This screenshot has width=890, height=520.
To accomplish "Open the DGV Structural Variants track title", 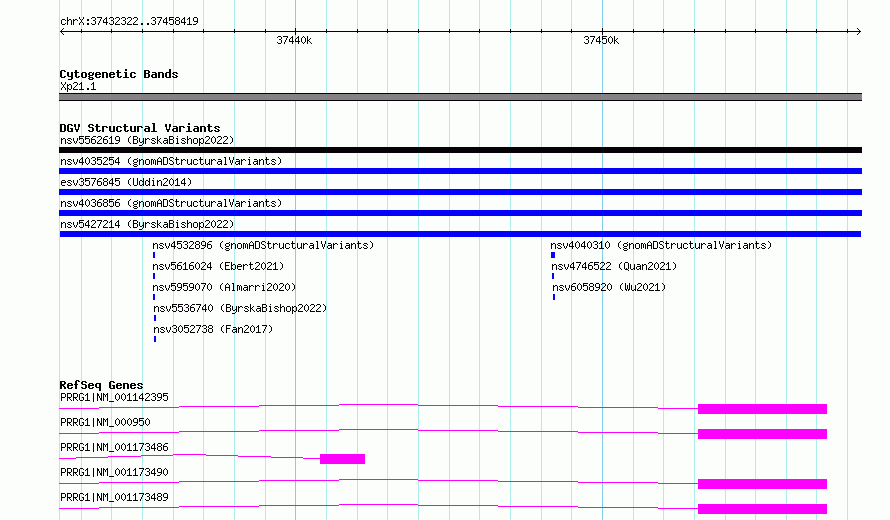I will (140, 128).
